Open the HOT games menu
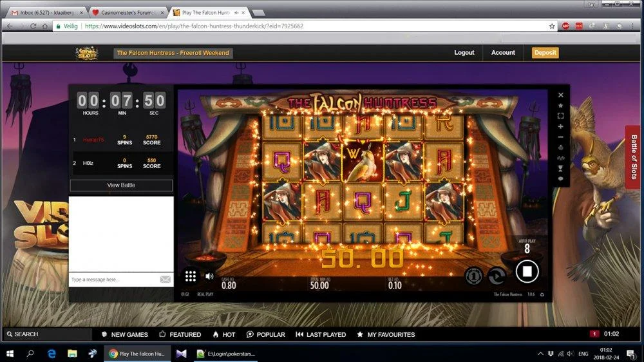 click(x=224, y=334)
